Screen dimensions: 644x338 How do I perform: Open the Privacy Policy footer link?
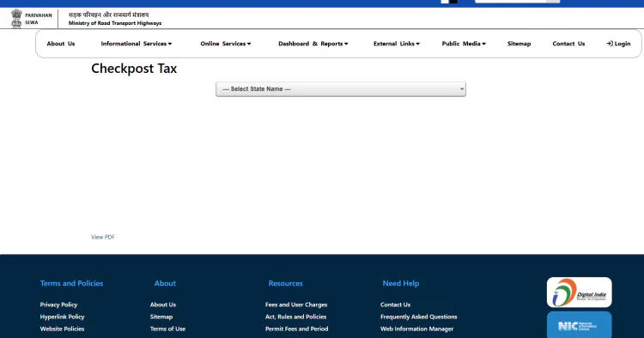tap(58, 305)
